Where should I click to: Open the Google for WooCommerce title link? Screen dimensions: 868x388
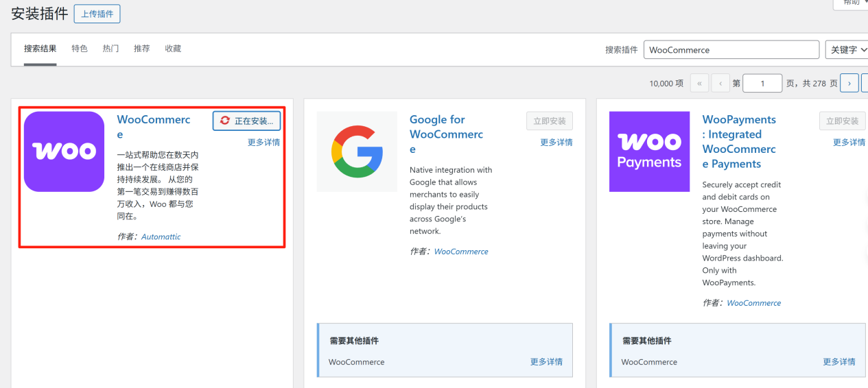click(447, 134)
